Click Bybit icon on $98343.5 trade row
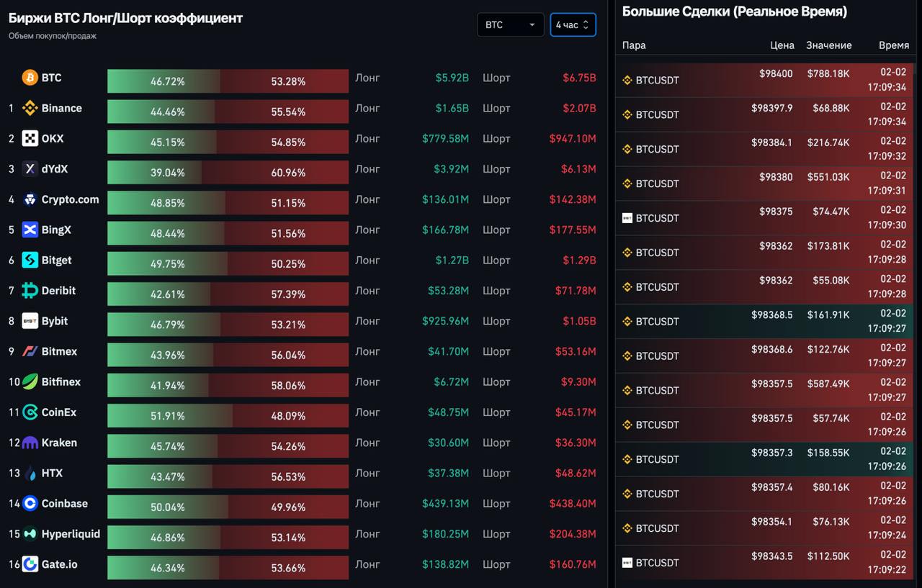This screenshot has height=588, width=922. (x=627, y=563)
